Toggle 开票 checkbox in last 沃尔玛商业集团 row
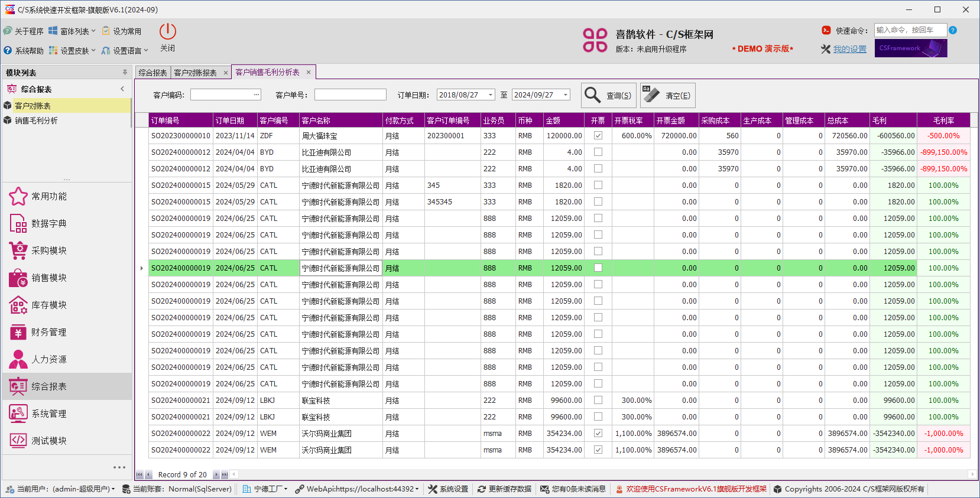This screenshot has width=980, height=498. pyautogui.click(x=598, y=450)
